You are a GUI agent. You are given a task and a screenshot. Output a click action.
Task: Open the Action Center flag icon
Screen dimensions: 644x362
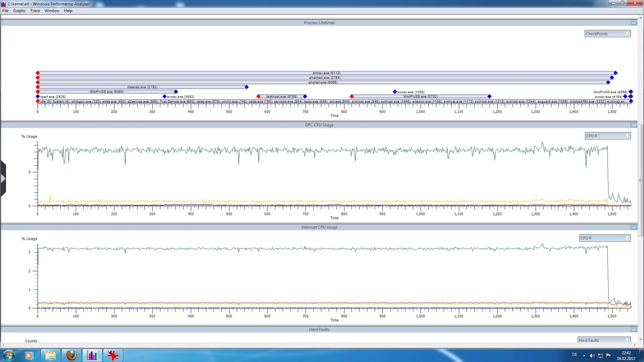tap(608, 356)
